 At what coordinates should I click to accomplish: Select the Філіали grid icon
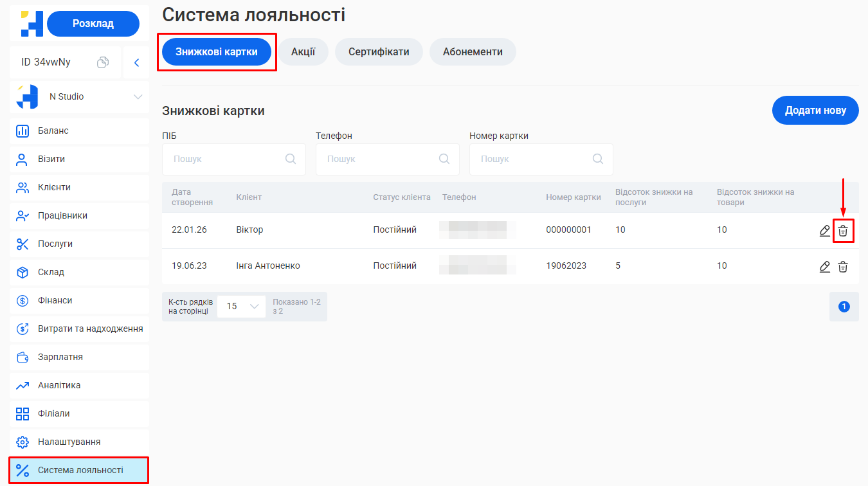(23, 413)
